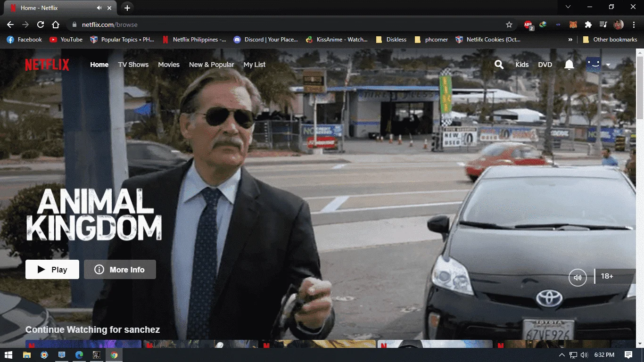Open More Info for Animal Kingdom
Image resolution: width=644 pixels, height=362 pixels.
point(120,270)
